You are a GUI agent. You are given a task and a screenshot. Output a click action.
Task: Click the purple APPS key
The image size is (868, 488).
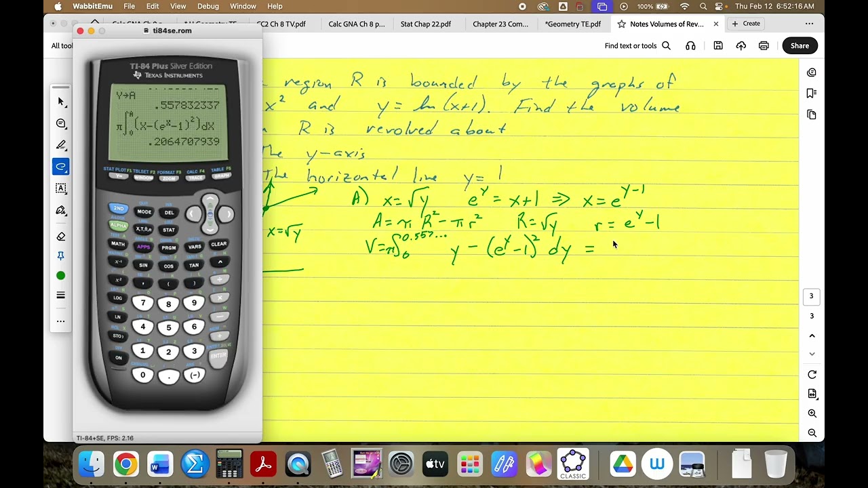143,247
